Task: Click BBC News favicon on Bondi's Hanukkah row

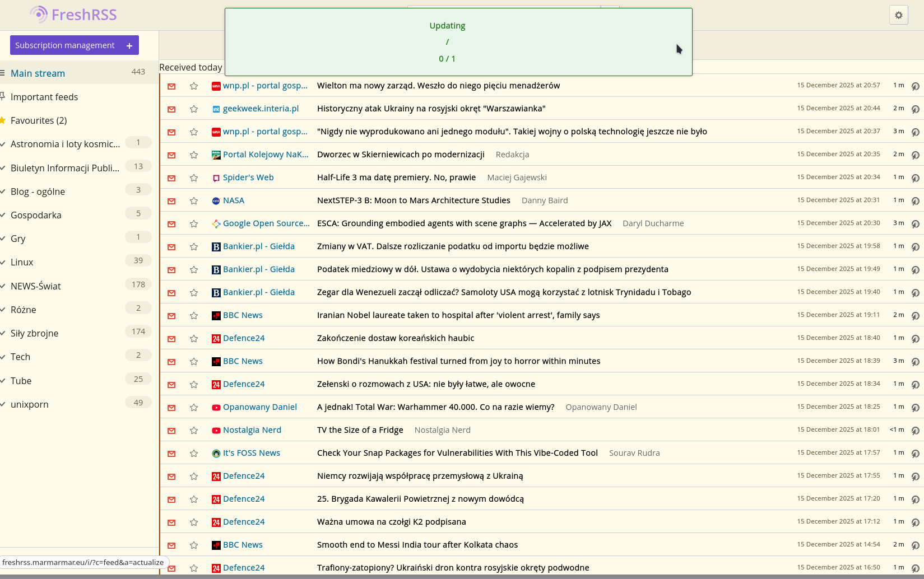Action: (x=216, y=361)
